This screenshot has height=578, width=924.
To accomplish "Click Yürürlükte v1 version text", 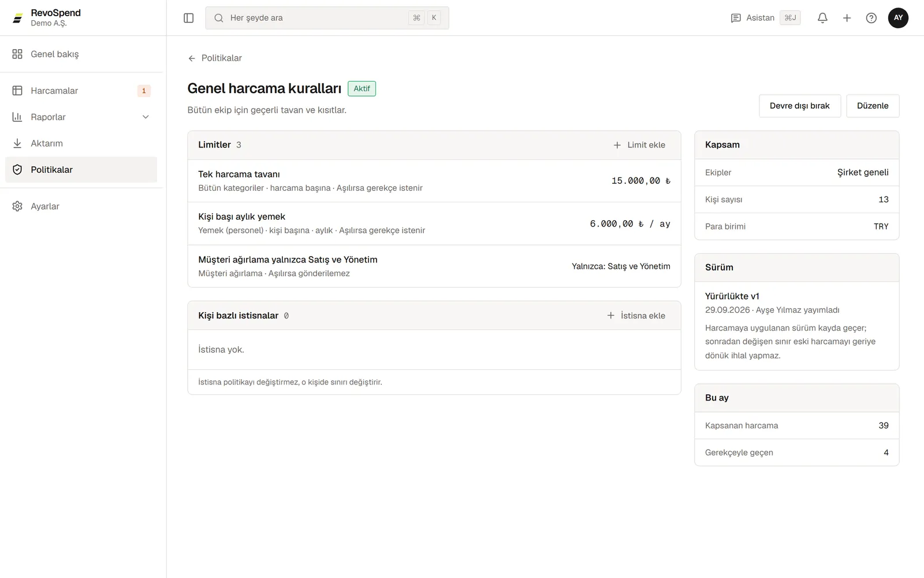I will pos(732,296).
